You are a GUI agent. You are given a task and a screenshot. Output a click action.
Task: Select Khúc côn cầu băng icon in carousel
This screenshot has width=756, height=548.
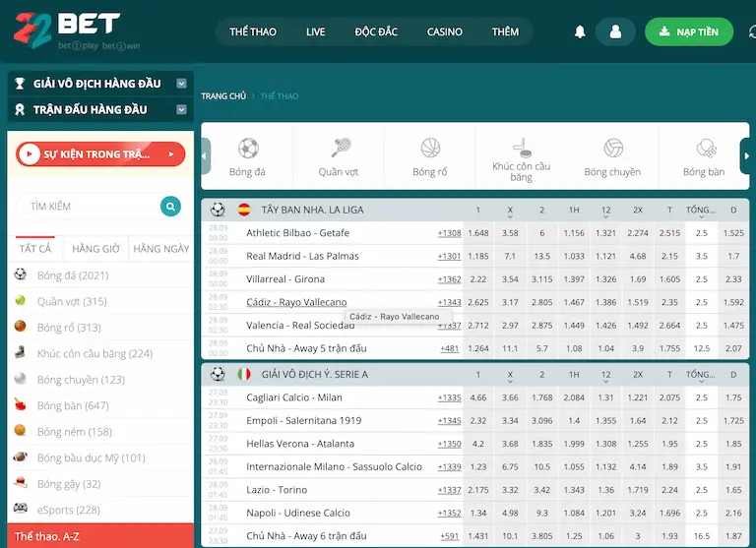click(x=522, y=148)
